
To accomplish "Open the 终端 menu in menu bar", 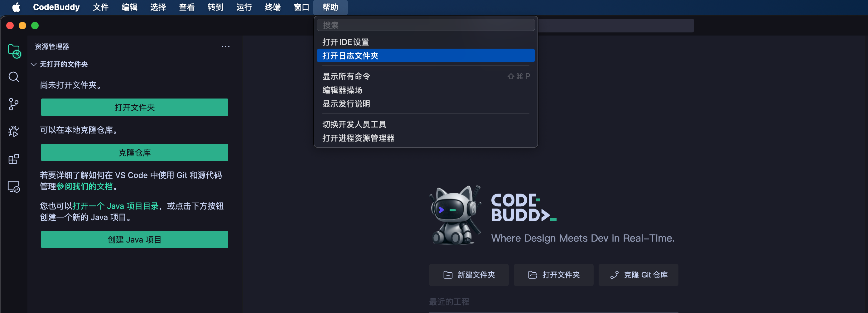I will [272, 7].
